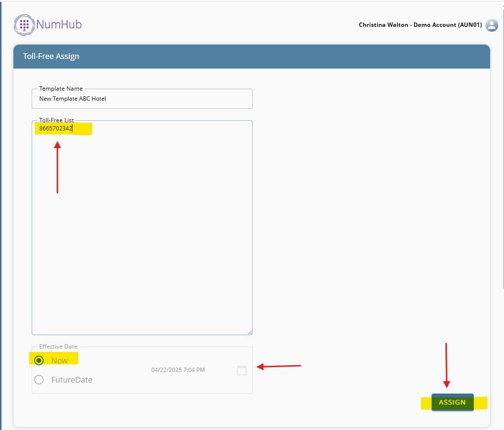
Task: Click the "FutureDate" option label text
Action: click(71, 380)
